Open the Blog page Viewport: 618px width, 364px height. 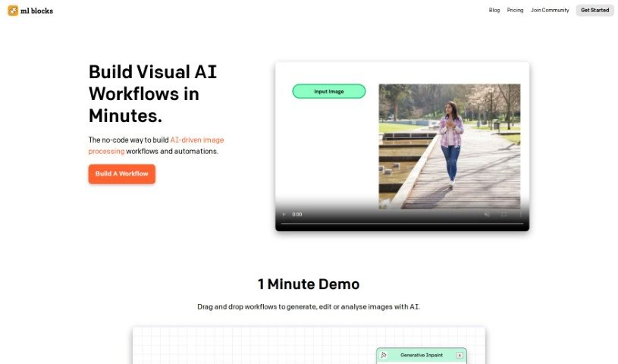tap(494, 11)
